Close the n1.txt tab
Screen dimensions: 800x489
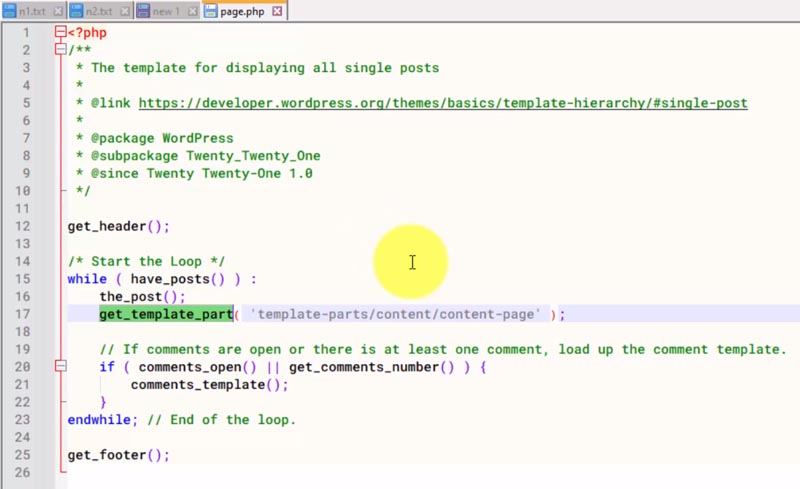coord(59,11)
